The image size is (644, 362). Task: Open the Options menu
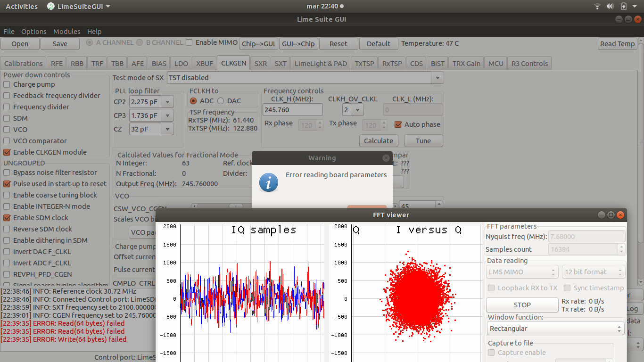point(33,32)
